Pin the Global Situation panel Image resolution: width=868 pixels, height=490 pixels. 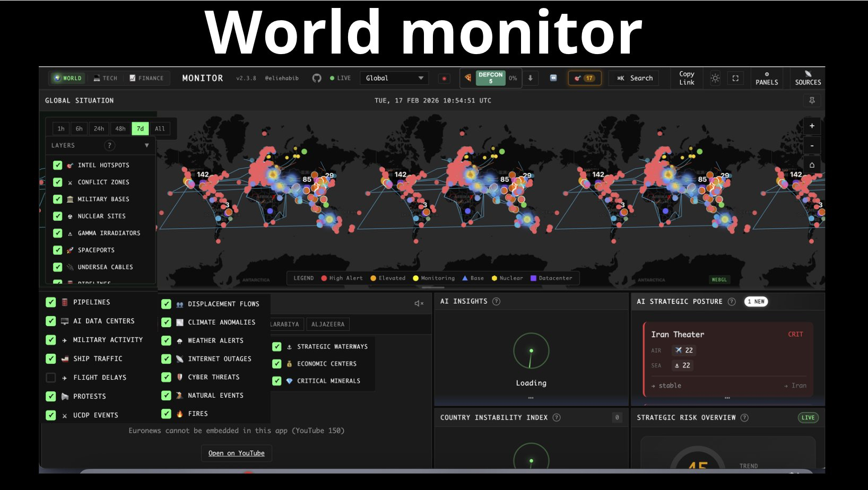pos(812,100)
